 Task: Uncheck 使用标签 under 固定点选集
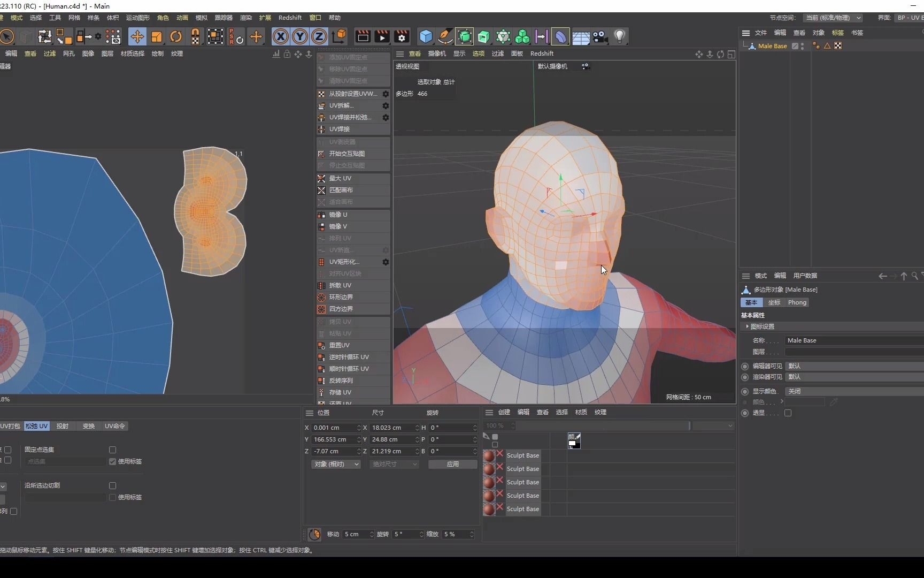click(x=112, y=461)
